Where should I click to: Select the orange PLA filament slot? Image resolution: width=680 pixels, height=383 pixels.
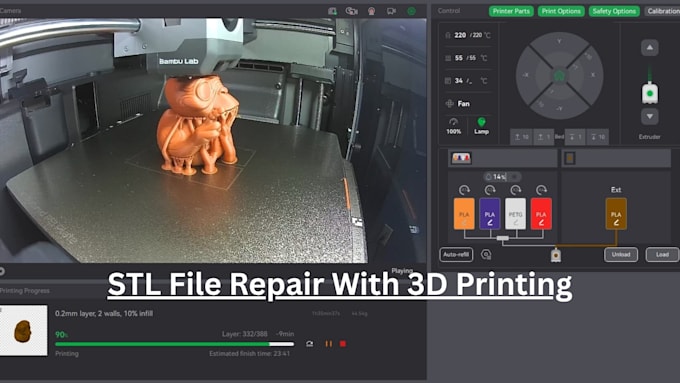(x=464, y=213)
